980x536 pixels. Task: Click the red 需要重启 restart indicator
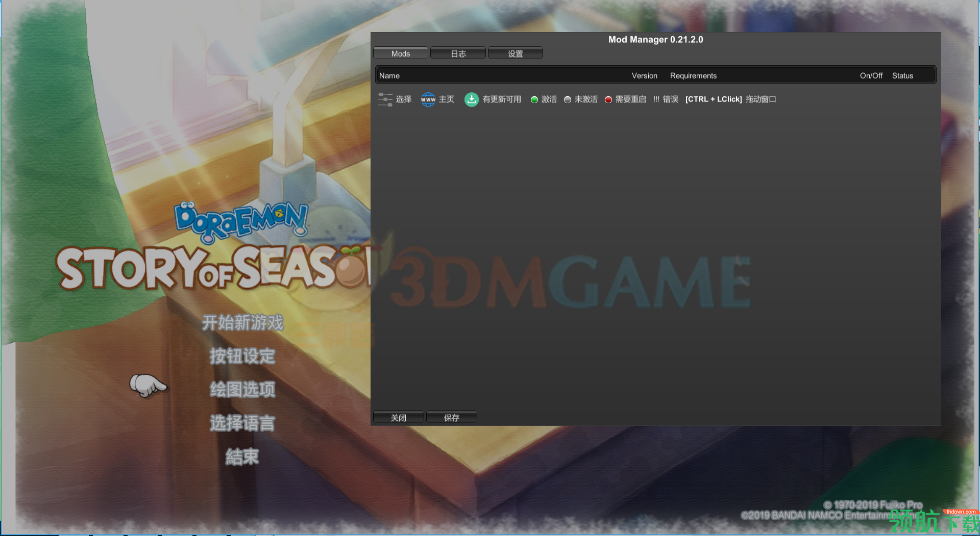click(608, 99)
